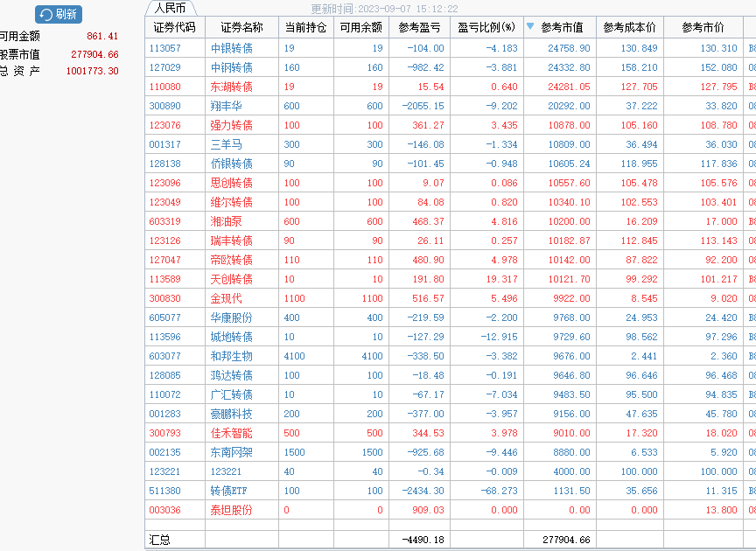Select the 湘油泵 stock row
This screenshot has width=756, height=551.
451,222
